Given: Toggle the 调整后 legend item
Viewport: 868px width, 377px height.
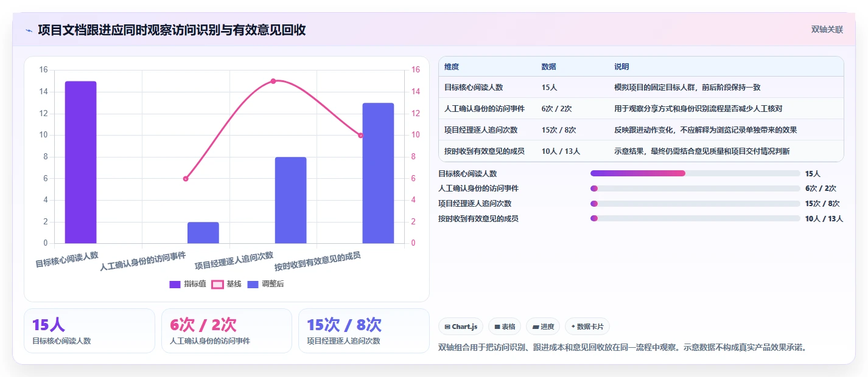Looking at the screenshot, I should 265,284.
